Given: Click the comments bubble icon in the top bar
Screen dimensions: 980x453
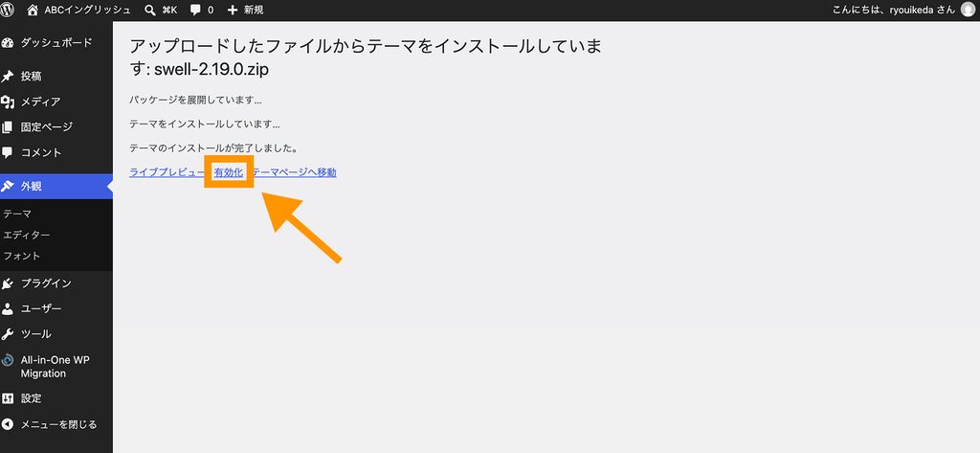Looking at the screenshot, I should tap(195, 11).
